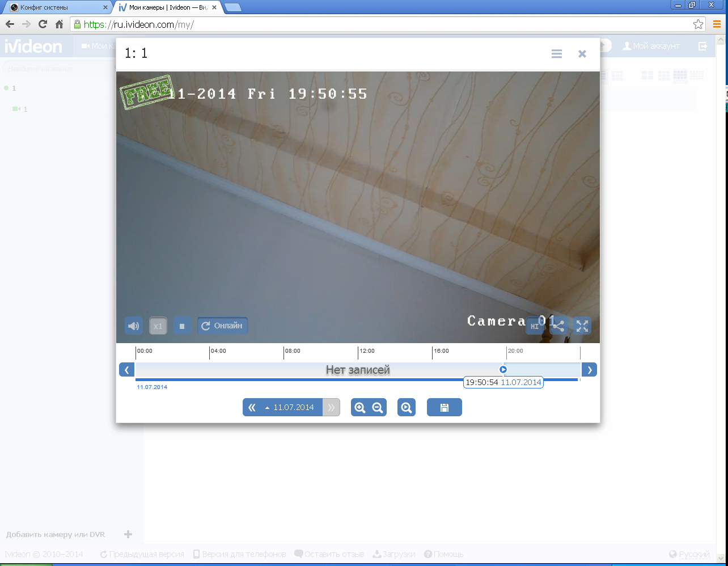Open Загрузки link in footer

click(x=394, y=554)
